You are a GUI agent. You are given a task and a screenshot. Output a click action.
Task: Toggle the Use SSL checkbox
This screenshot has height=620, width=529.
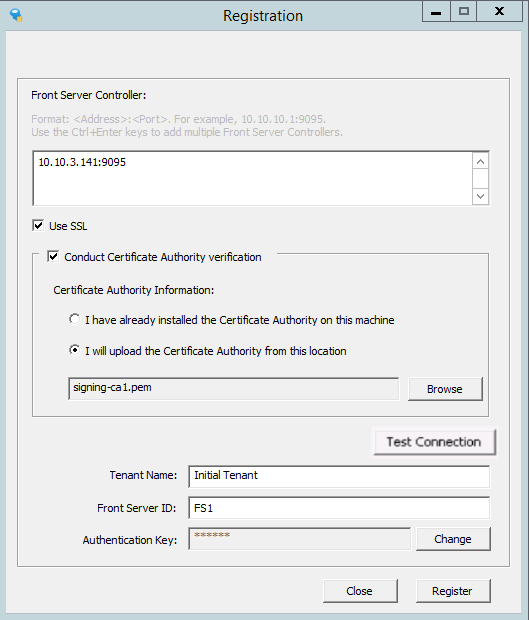point(38,226)
